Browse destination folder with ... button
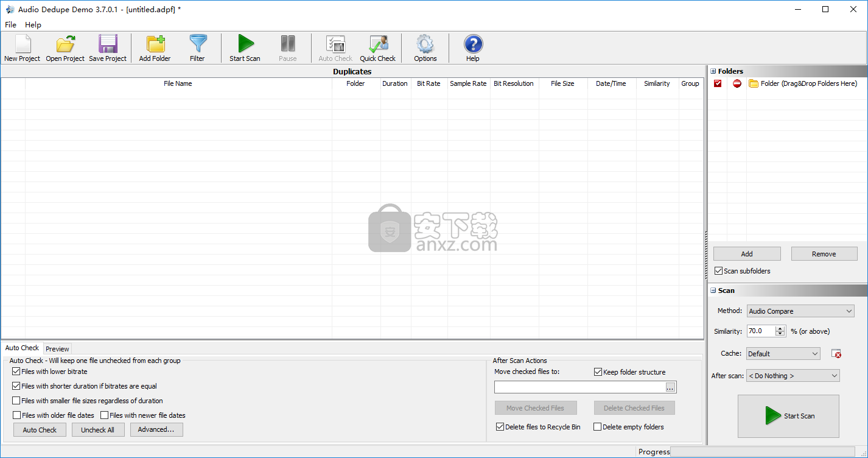This screenshot has width=868, height=458. 670,387
